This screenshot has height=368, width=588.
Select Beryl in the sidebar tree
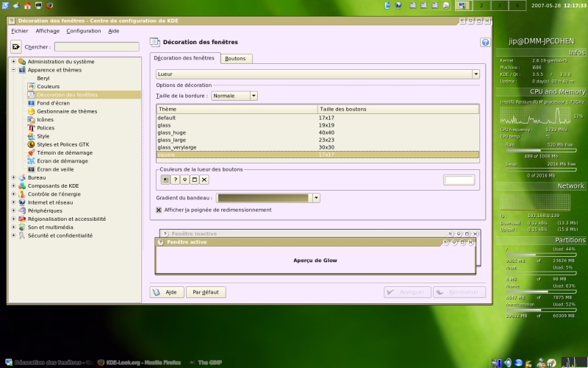click(43, 78)
